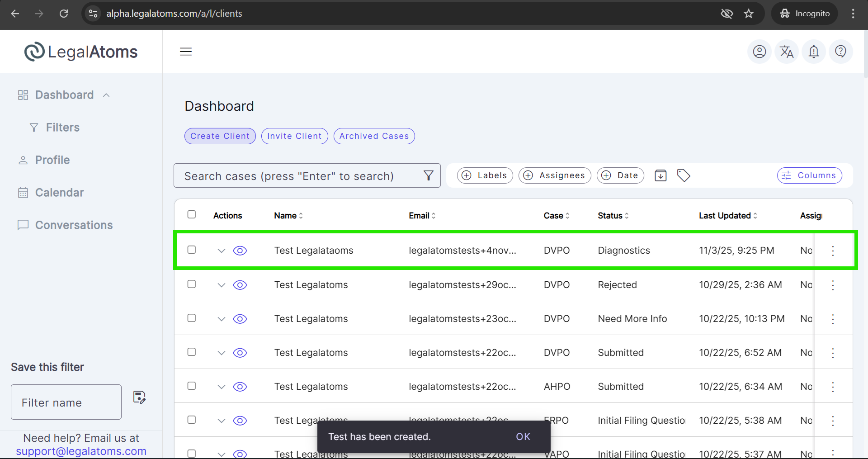Click the help question mark icon
Image resolution: width=868 pixels, height=459 pixels.
click(x=840, y=52)
